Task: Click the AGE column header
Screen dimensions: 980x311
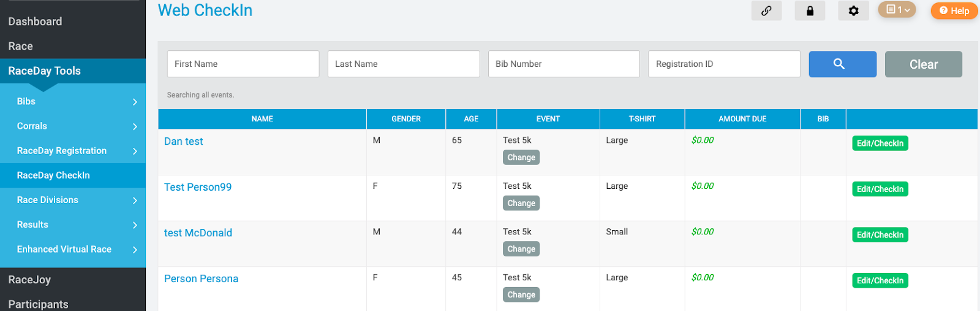Action: (471, 119)
